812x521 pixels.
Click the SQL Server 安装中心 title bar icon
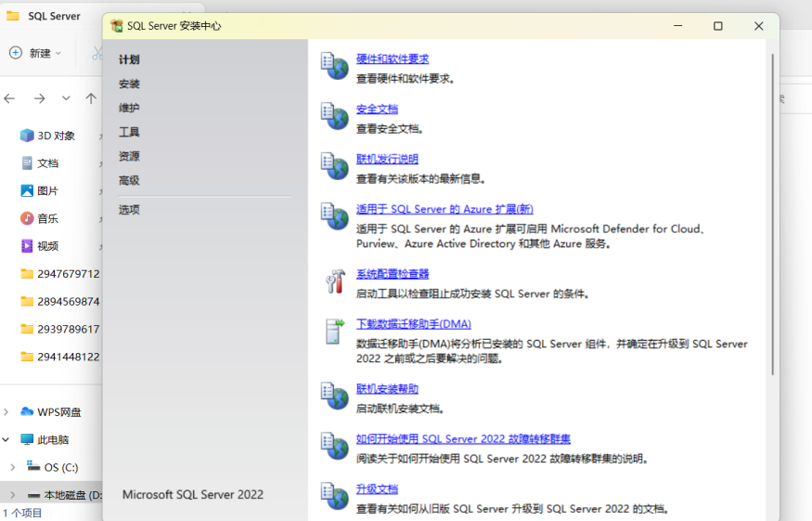pyautogui.click(x=117, y=26)
